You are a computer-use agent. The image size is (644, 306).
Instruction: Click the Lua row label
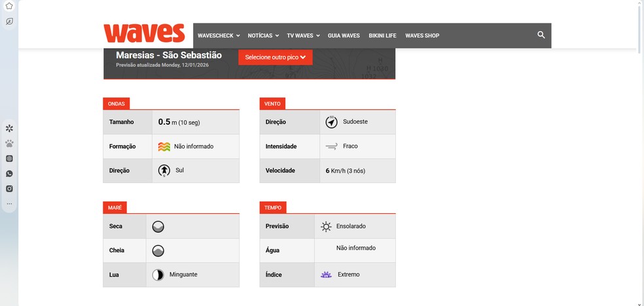point(114,275)
